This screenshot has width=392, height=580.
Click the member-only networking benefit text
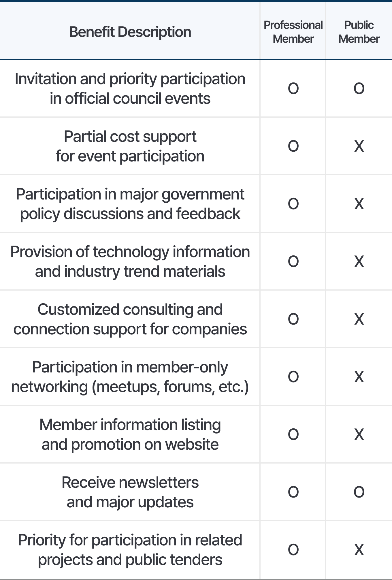click(130, 377)
